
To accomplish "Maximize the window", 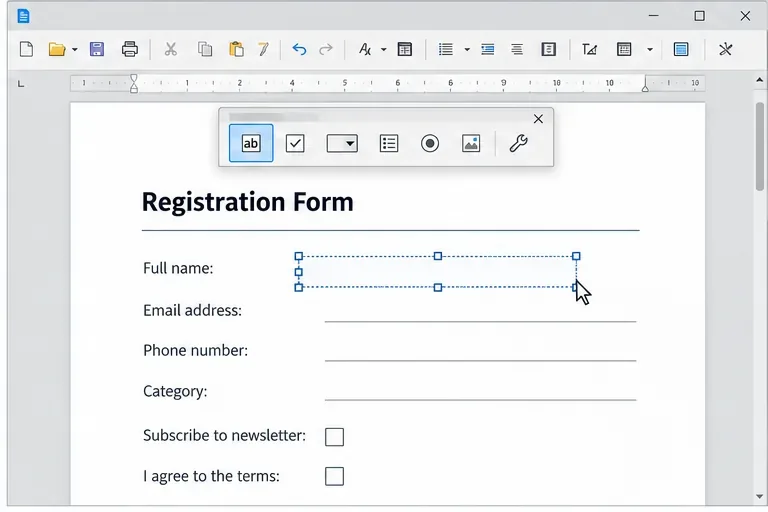I will (699, 16).
